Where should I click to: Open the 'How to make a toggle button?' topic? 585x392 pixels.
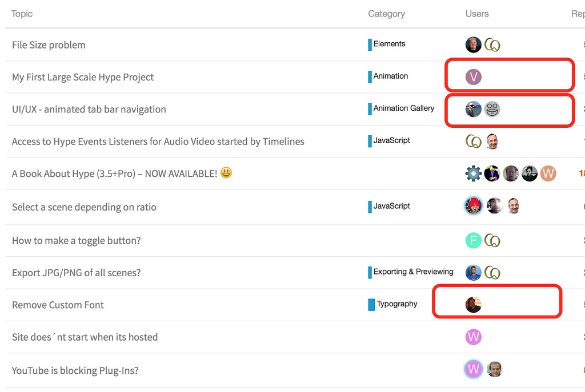[77, 240]
